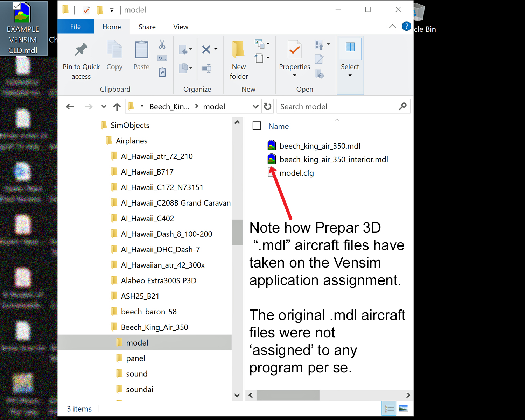The height and width of the screenshot is (420, 525).
Task: Sort by the Name column header
Action: tap(279, 126)
